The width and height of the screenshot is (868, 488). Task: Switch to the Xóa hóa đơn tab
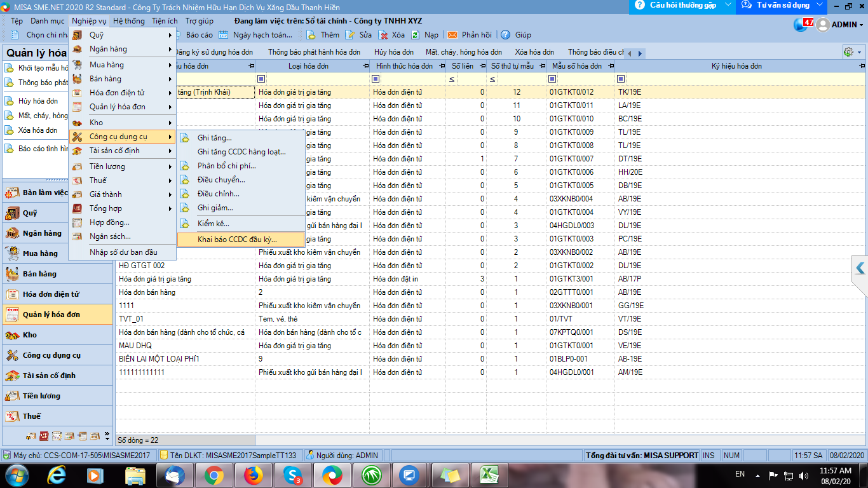point(534,52)
